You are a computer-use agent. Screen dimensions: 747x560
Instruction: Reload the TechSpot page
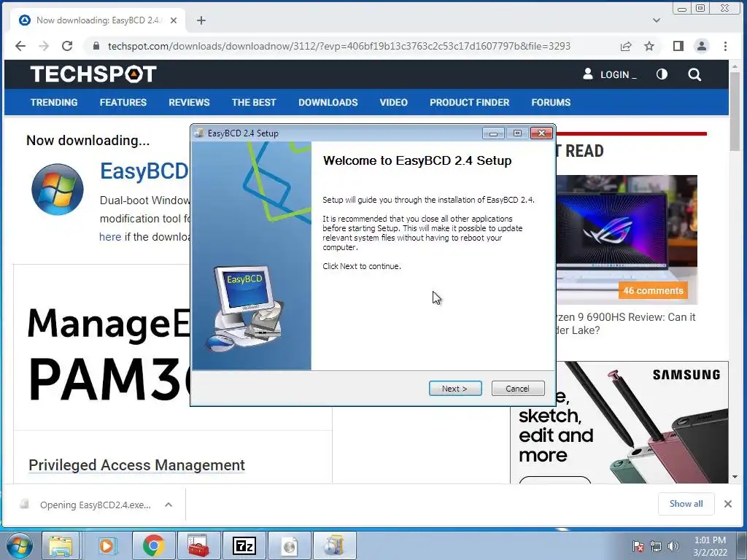pos(67,46)
